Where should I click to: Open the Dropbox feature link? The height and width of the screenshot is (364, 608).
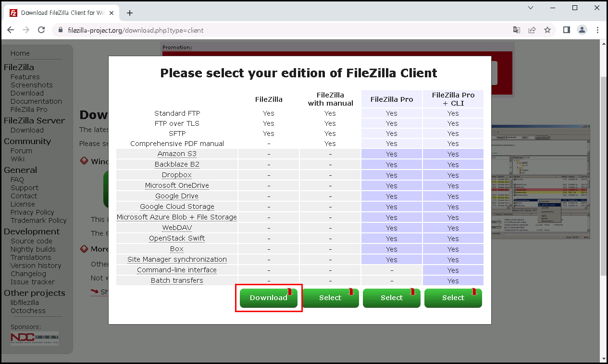pyautogui.click(x=177, y=175)
